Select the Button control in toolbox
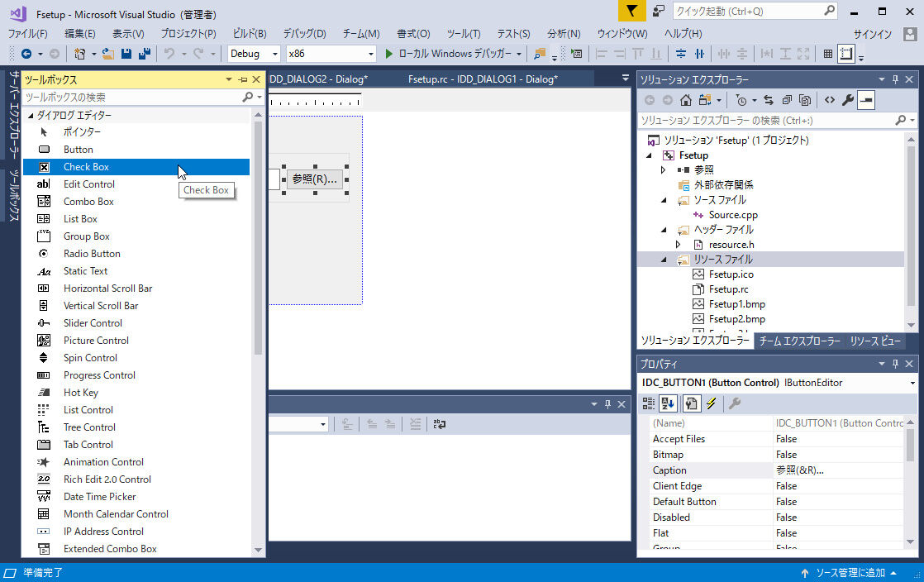924x582 pixels. [136, 150]
